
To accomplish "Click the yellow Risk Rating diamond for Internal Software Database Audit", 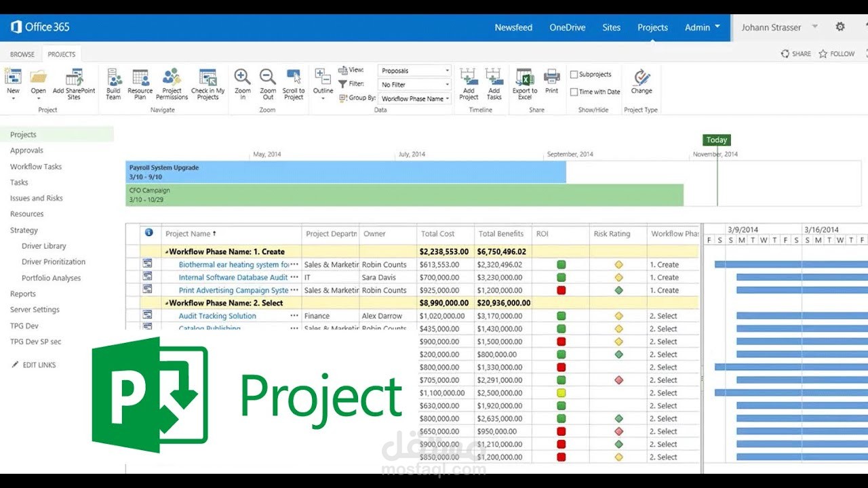I will point(618,277).
